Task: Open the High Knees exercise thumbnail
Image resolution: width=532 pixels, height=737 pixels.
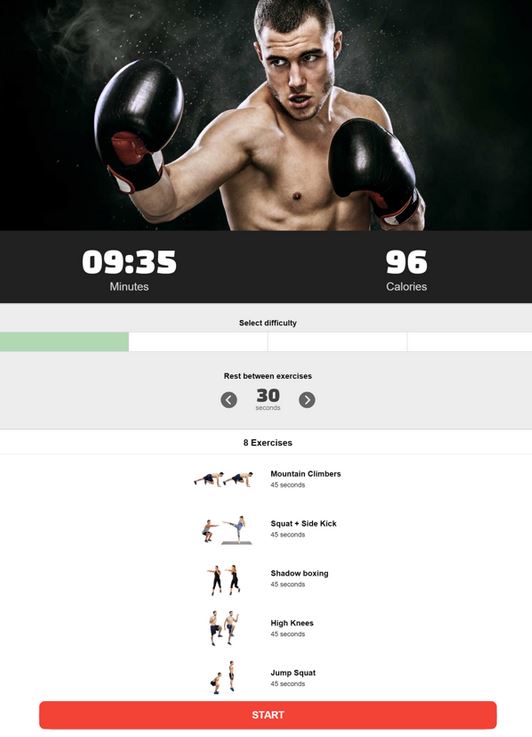Action: [224, 628]
